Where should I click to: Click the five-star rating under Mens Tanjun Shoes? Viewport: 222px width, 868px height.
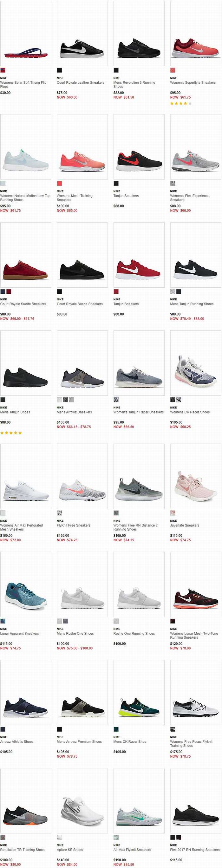tap(11, 433)
